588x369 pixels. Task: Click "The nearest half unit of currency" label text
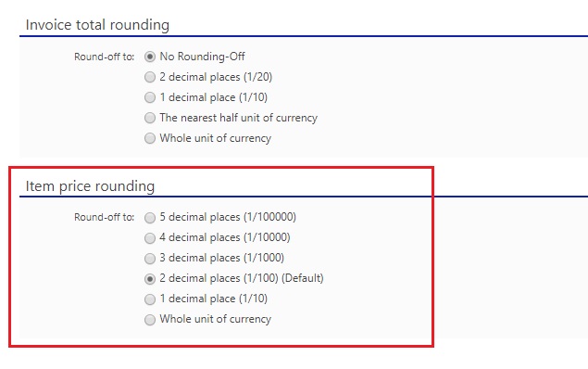(x=239, y=118)
